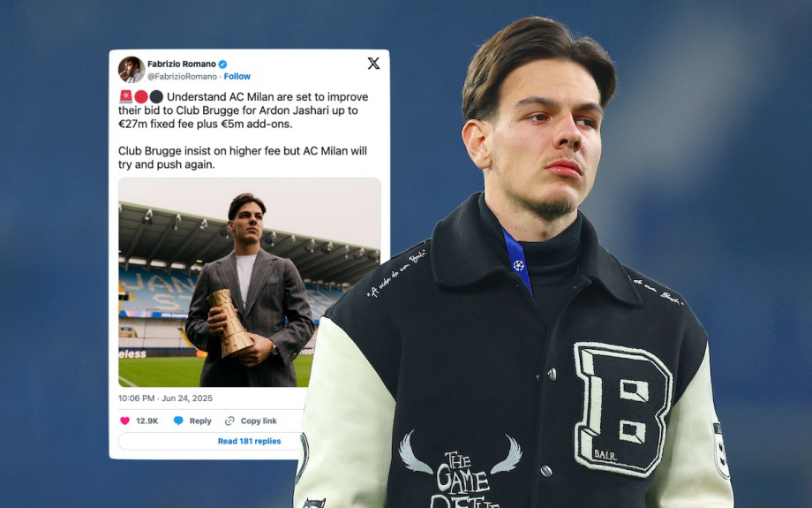812x508 pixels.
Task: Click the tweet text about AC Milan bid
Action: 244,131
